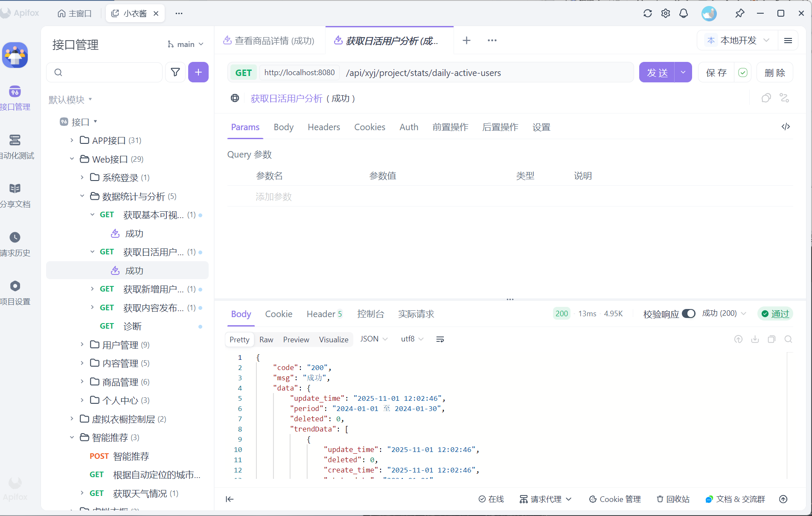
Task: Open the 本地开发 environment dropdown
Action: click(x=738, y=41)
